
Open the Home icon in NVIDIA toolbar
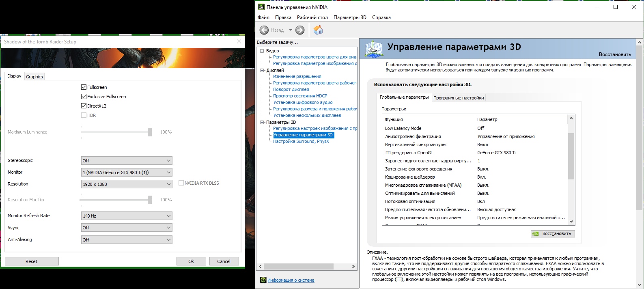coord(318,30)
